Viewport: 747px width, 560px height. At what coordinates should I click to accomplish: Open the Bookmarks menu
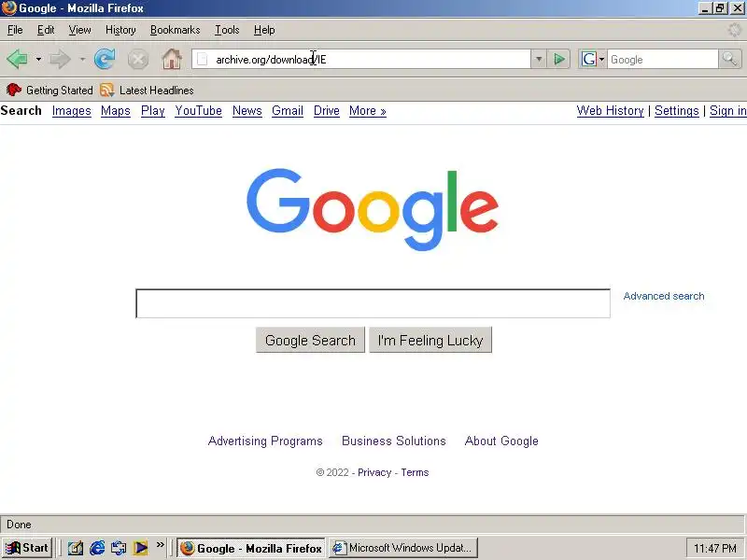[x=176, y=30]
